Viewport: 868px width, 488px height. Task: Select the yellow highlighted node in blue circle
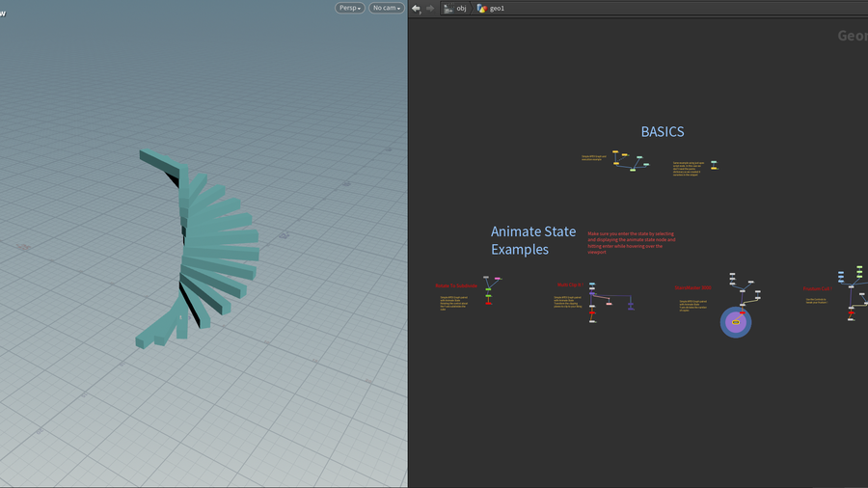tap(736, 321)
